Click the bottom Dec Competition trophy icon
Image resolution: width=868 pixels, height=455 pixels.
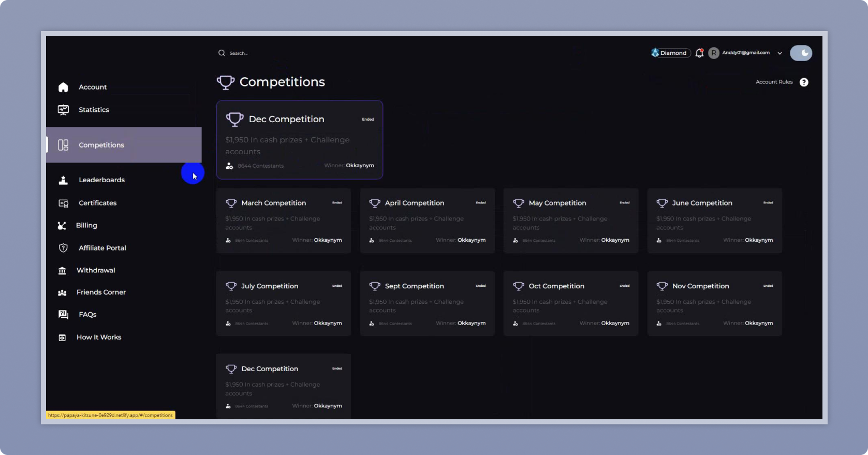click(231, 369)
